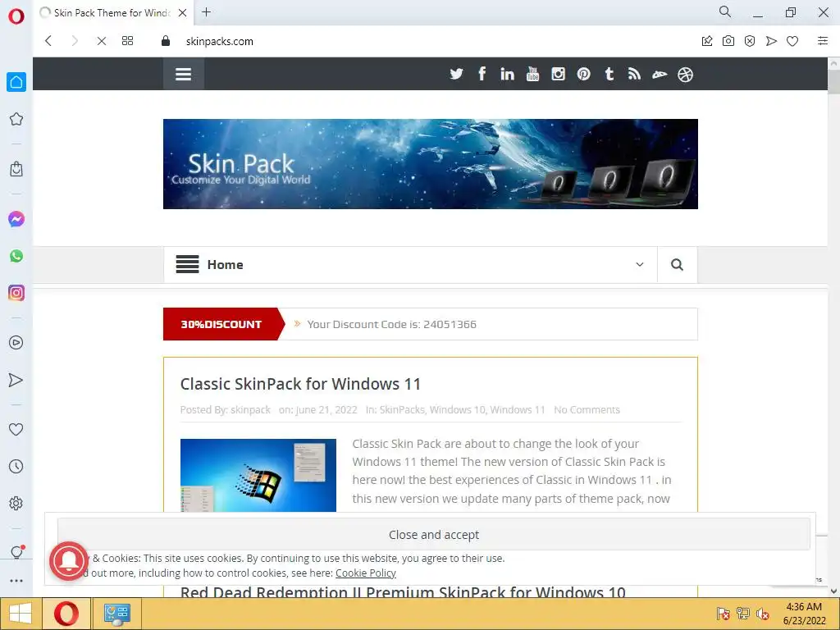The image size is (840, 630).
Task: Click the address bar skinpacks.com
Action: click(219, 41)
